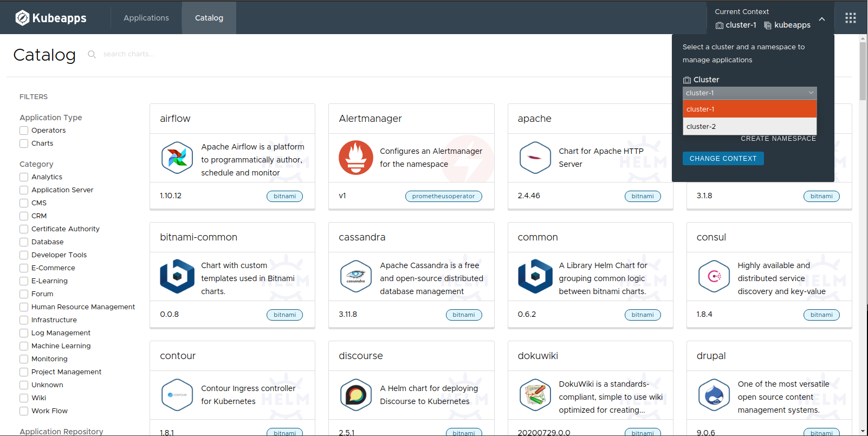Click the discourse speech bubble icon
The image size is (868, 436).
coord(356,395)
